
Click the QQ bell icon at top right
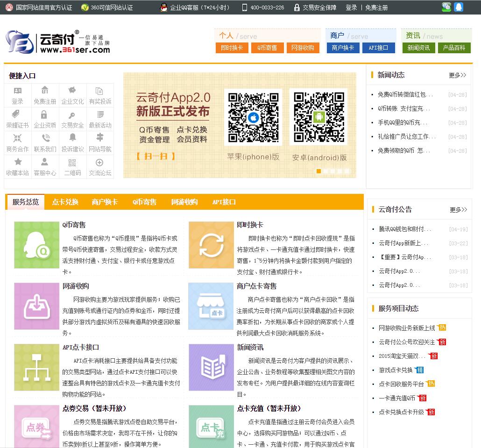(459, 7)
